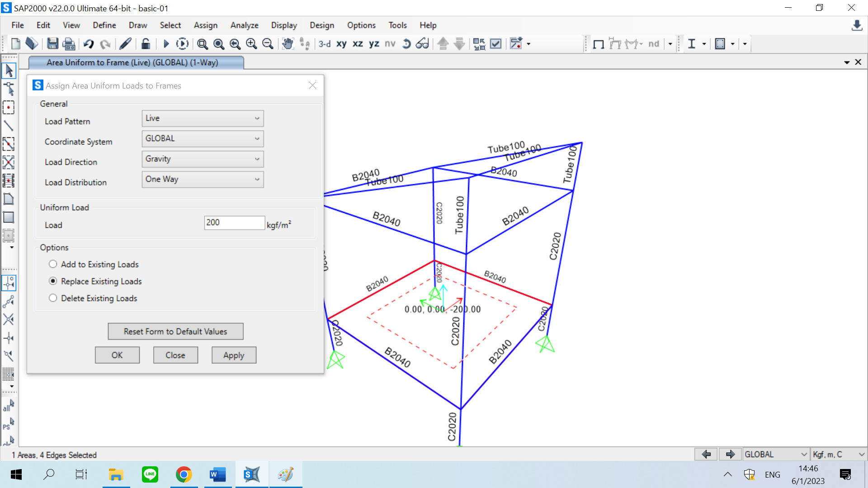Viewport: 868px width, 488px height.
Task: Click the Zoom In One Step icon
Action: (251, 44)
